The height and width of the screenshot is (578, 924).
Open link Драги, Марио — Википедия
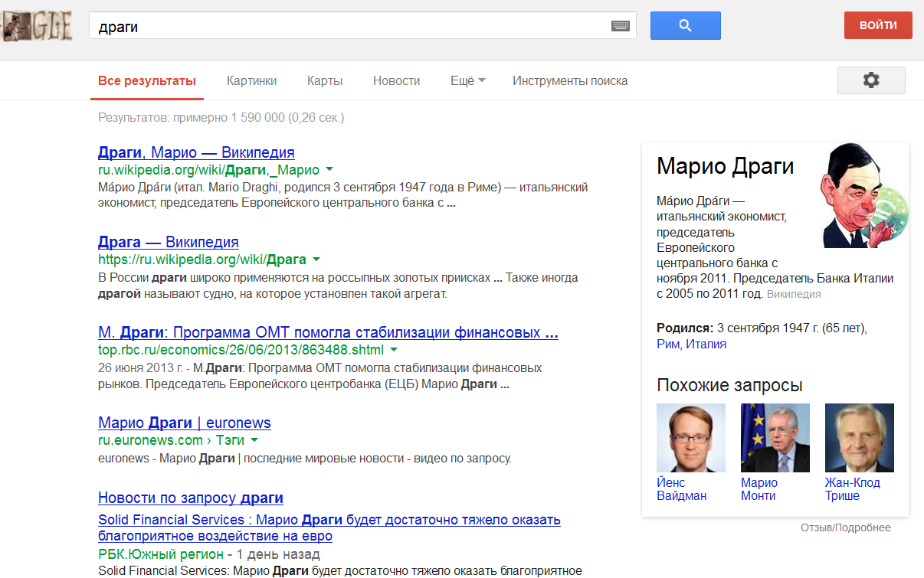point(196,152)
